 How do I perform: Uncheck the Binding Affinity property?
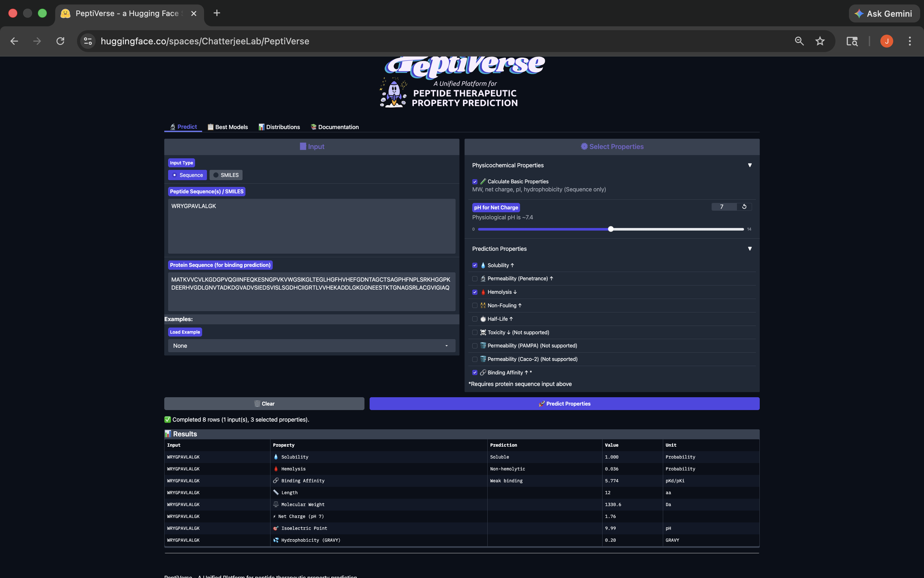[475, 372]
